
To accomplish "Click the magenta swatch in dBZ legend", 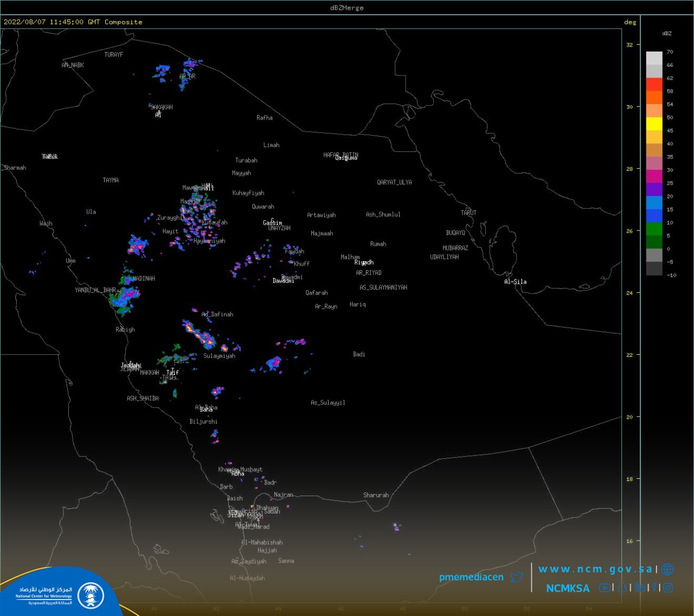I will point(654,176).
